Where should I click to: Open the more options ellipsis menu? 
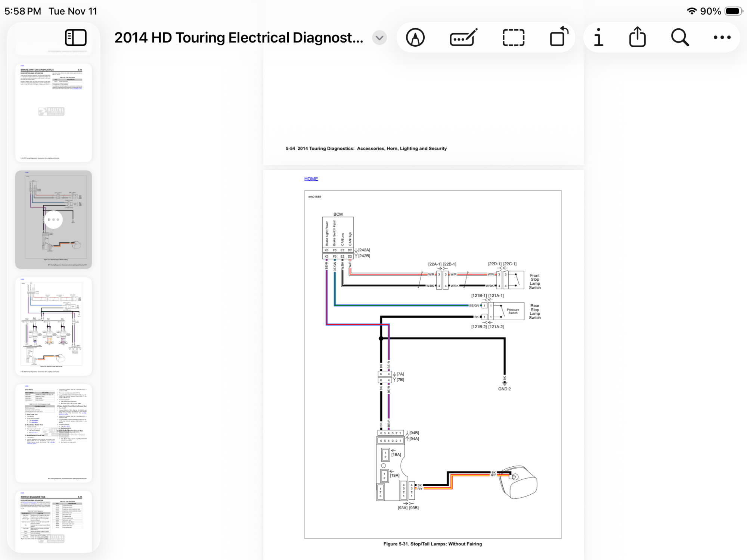(722, 38)
